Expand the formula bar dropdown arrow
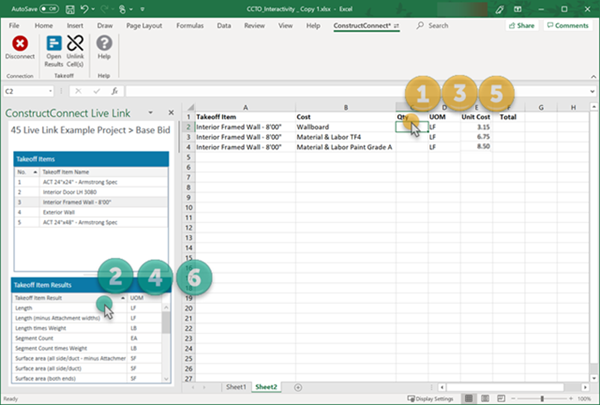 [592, 91]
